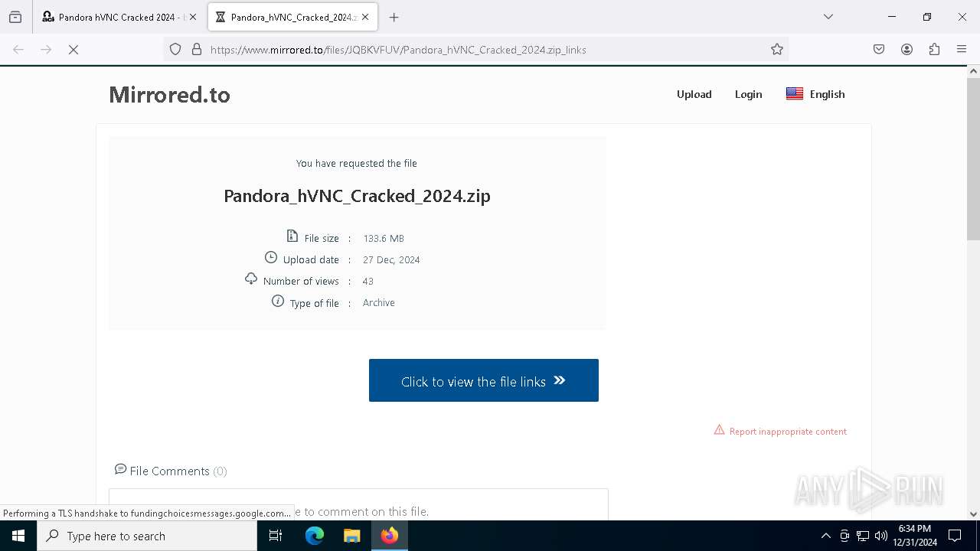980x551 pixels.
Task: Expand the list all tabs dropdown
Action: click(x=828, y=17)
